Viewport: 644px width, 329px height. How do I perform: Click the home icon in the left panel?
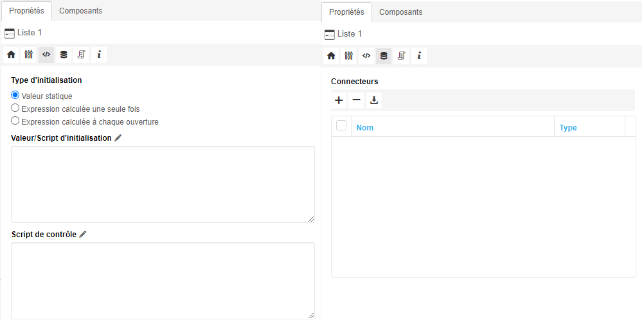point(11,55)
